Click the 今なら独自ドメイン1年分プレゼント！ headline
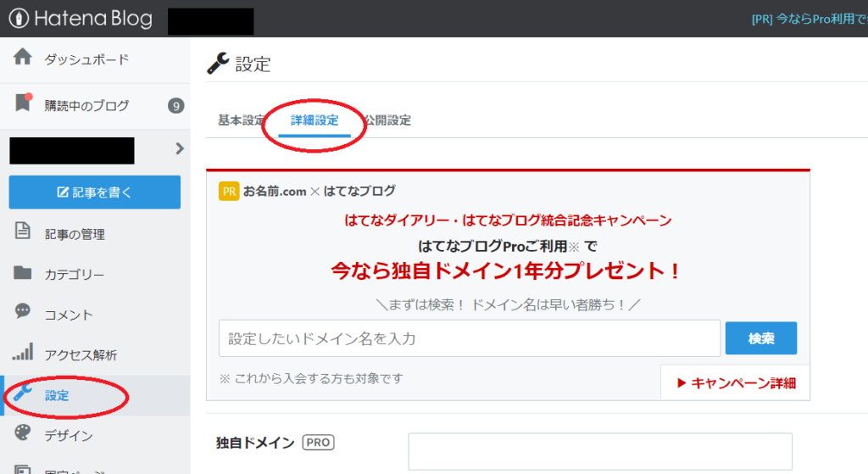 point(505,270)
